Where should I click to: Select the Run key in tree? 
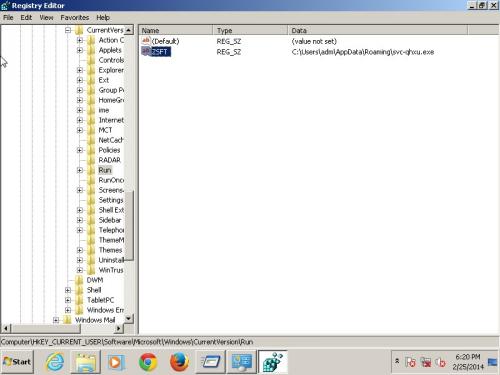coord(105,170)
